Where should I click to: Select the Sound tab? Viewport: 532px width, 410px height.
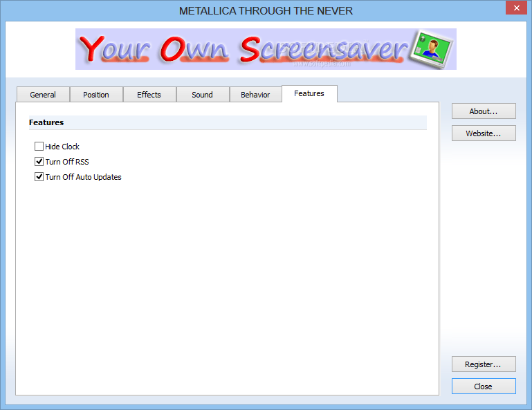(x=203, y=95)
